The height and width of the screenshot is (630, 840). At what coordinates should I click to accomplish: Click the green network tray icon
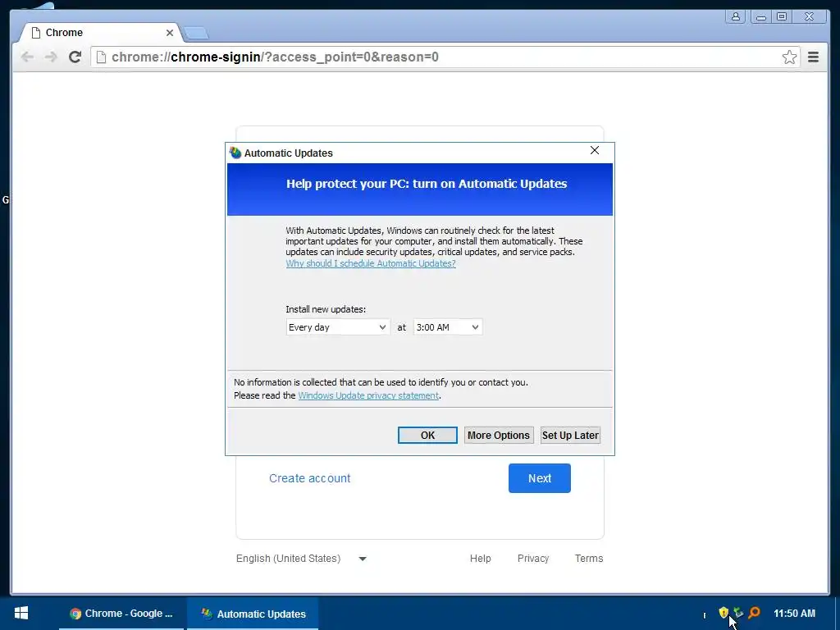coord(738,612)
